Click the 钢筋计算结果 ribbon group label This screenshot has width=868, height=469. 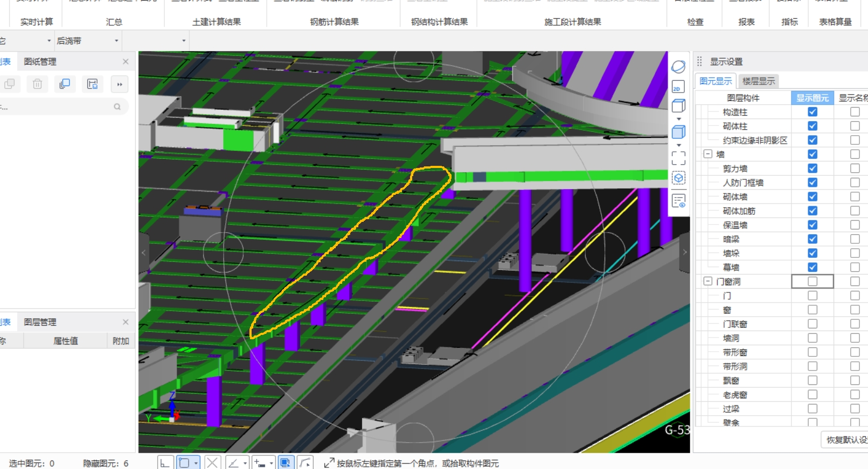coord(335,22)
